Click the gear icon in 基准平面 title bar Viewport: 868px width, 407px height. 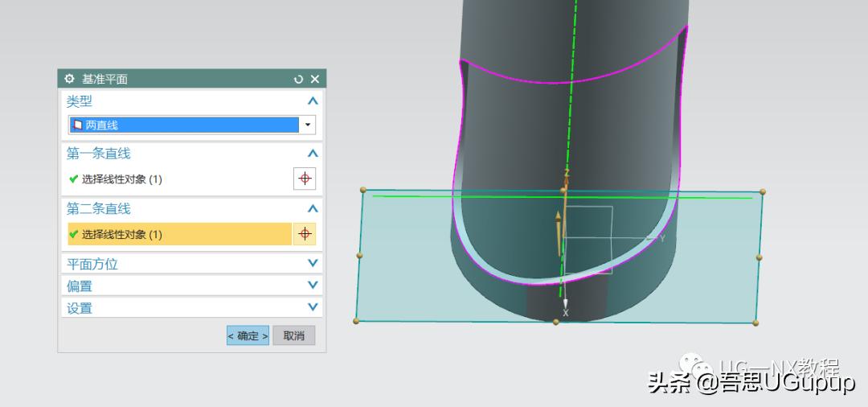69,79
